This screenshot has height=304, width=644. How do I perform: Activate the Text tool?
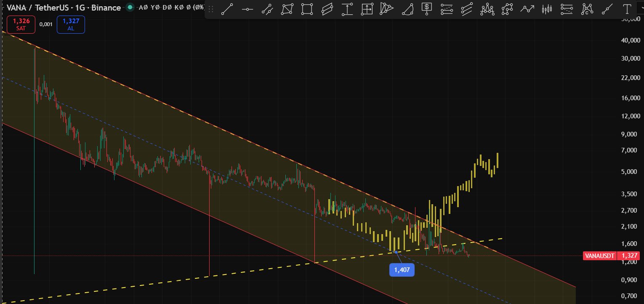pos(627,9)
